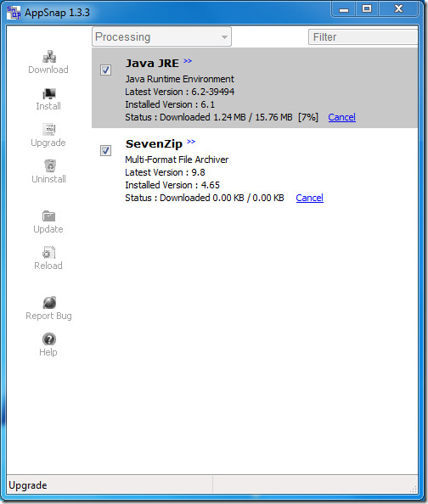
Task: Select the Install icon
Action: [49, 93]
